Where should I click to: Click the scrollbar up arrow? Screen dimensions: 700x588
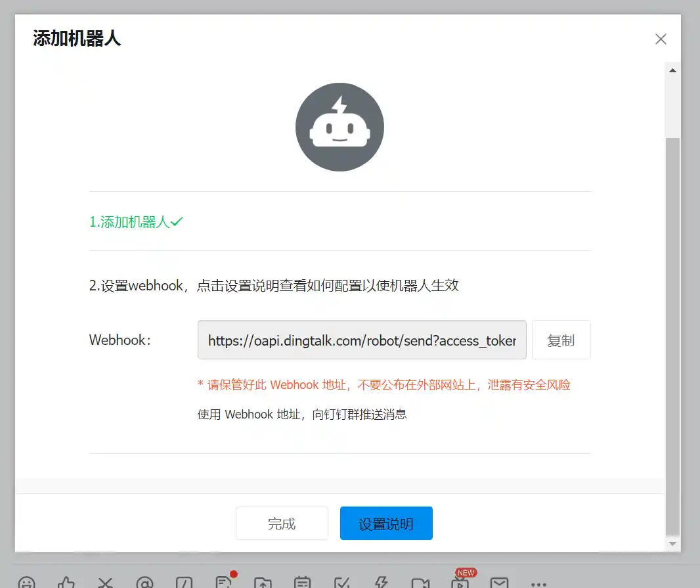coord(672,70)
